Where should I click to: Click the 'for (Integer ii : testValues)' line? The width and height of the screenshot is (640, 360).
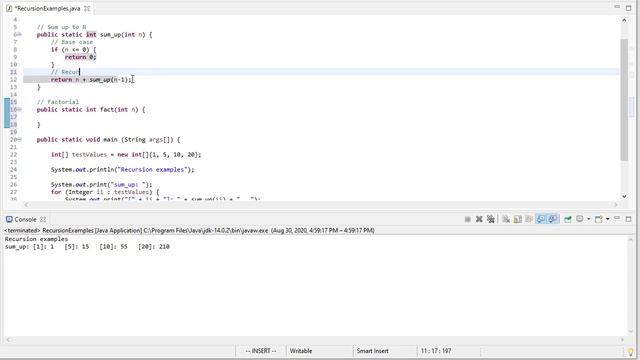click(x=105, y=192)
